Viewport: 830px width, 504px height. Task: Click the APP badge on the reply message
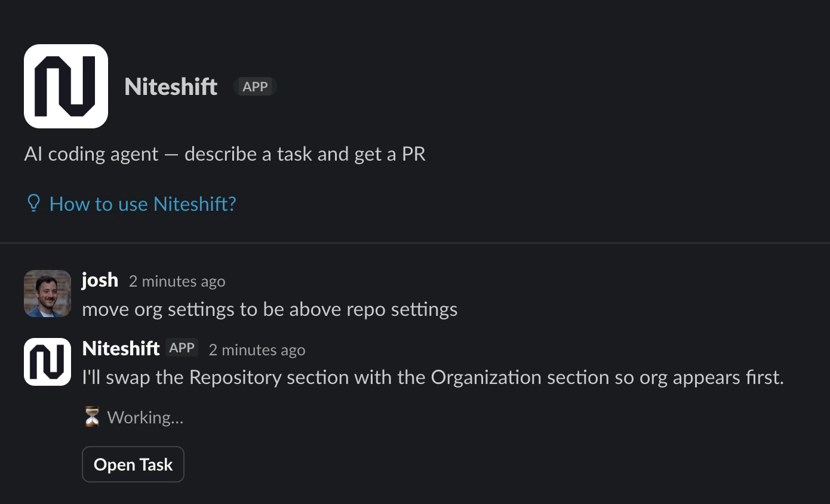coord(182,348)
